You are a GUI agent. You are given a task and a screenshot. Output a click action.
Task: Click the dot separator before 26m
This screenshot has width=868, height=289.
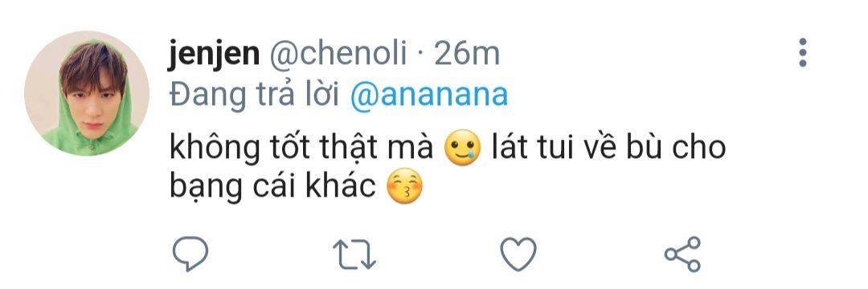[x=420, y=55]
